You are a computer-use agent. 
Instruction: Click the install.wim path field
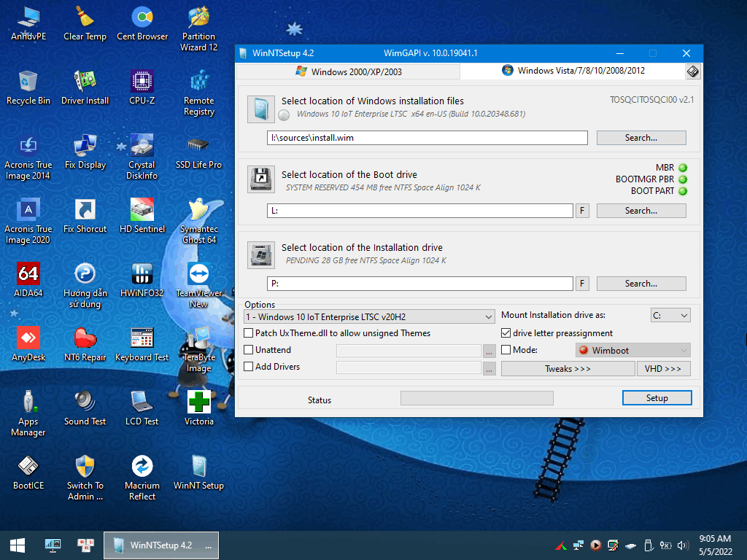427,138
